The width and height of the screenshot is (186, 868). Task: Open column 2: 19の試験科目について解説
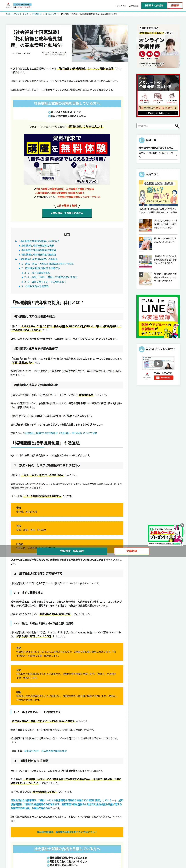[x=158, y=225]
